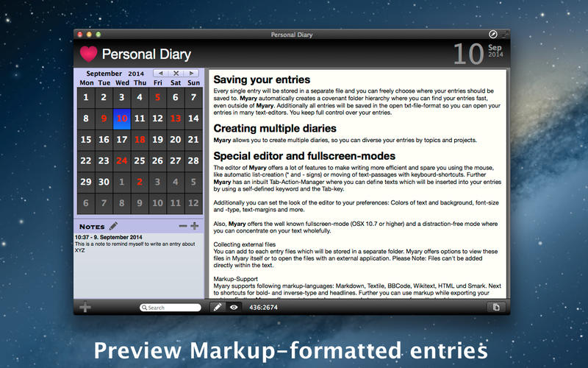Go to previous month in calendar
Screen dimensions: 588x368
point(159,74)
